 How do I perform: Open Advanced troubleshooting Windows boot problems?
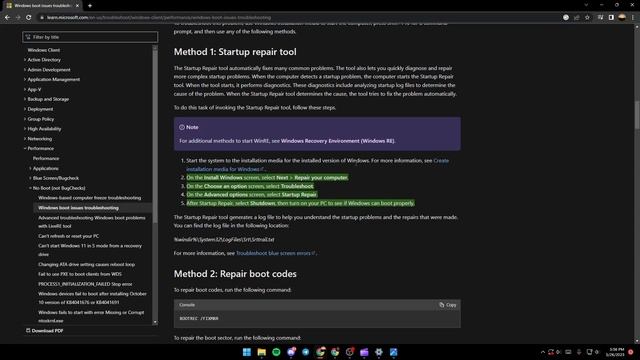coord(92,222)
